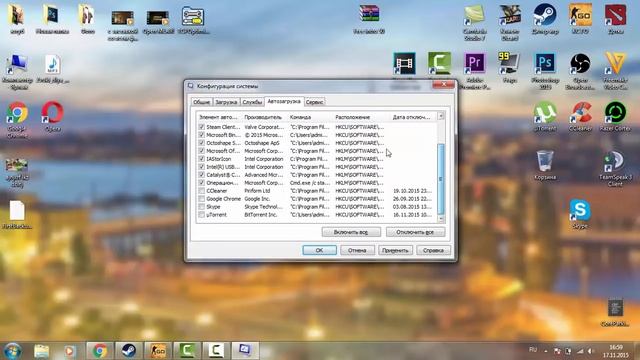Uncheck the Intel(R) USB startup item

coord(202,167)
